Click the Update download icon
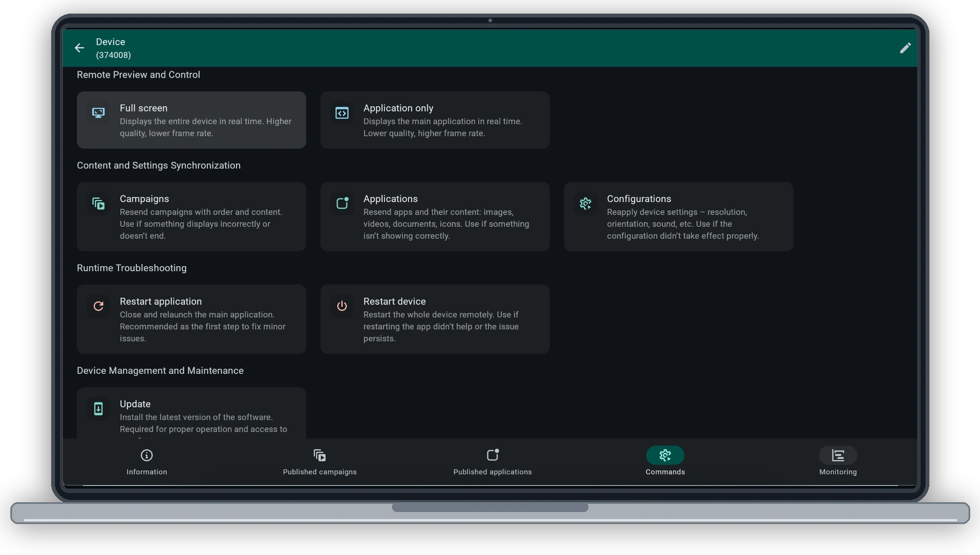Screen dimensions: 980x555 coord(99,409)
